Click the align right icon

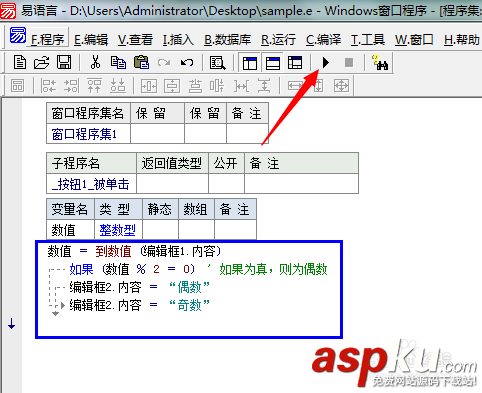(x=71, y=86)
